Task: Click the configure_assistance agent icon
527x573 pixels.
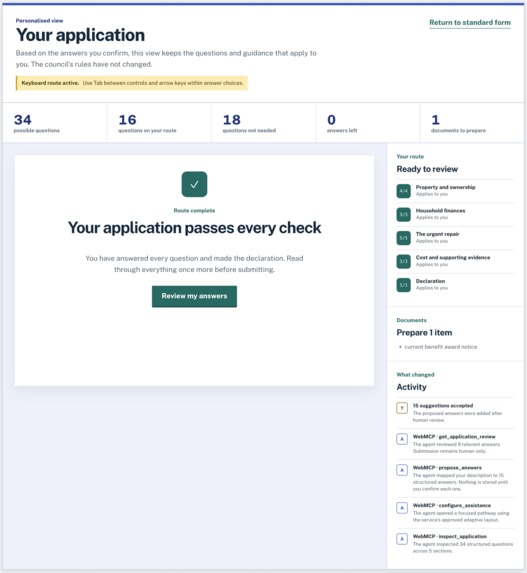Action: (402, 508)
